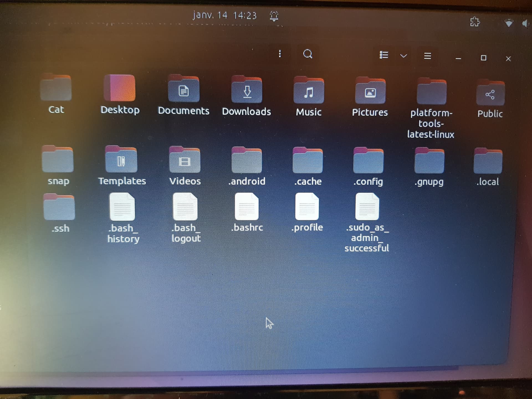Open the hamburger main menu
Screen dimensions: 532x399
tap(428, 56)
